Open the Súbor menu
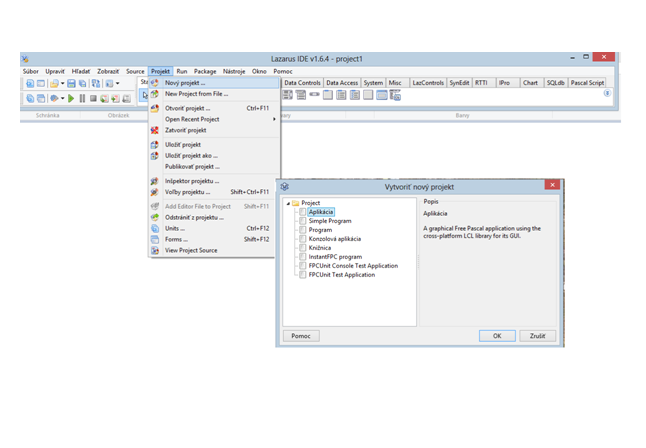 pos(30,71)
